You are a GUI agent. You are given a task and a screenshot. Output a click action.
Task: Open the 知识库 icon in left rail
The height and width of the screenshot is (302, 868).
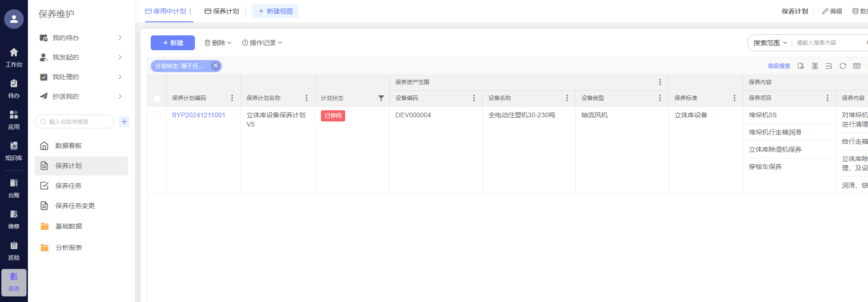point(14,151)
